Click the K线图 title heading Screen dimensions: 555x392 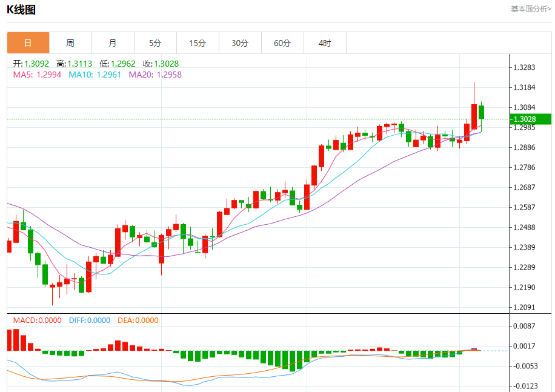(x=21, y=9)
